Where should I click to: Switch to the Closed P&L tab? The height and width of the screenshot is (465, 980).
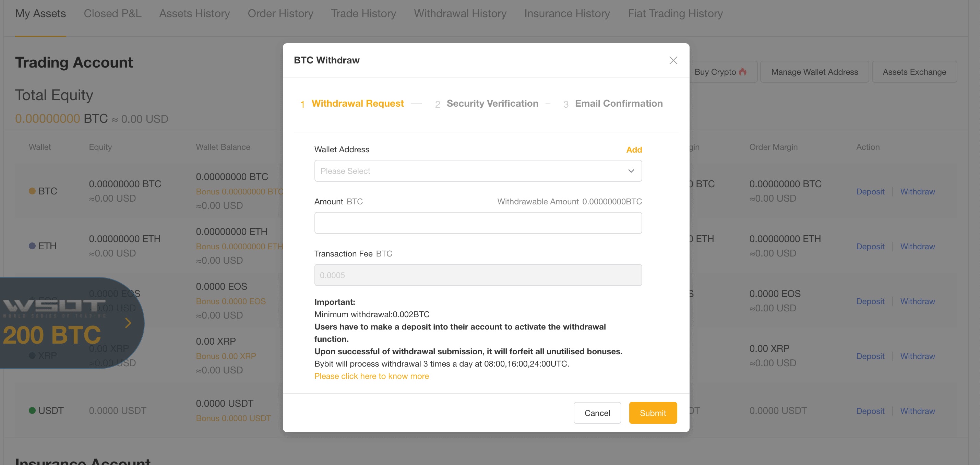(x=112, y=14)
